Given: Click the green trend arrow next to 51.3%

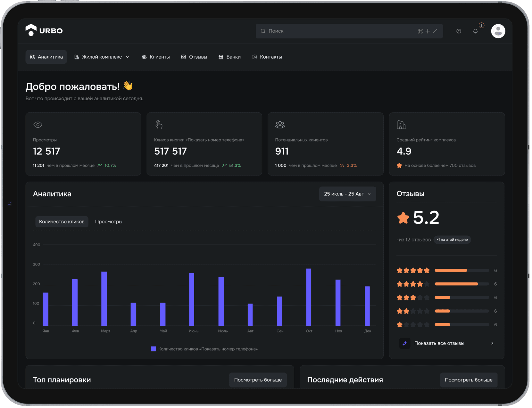Looking at the screenshot, I should tap(224, 166).
